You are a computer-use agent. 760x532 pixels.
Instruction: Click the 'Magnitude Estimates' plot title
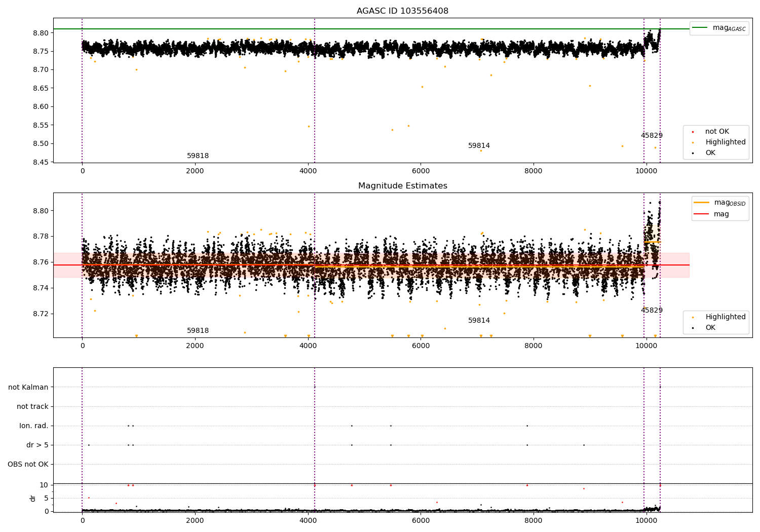click(402, 186)
